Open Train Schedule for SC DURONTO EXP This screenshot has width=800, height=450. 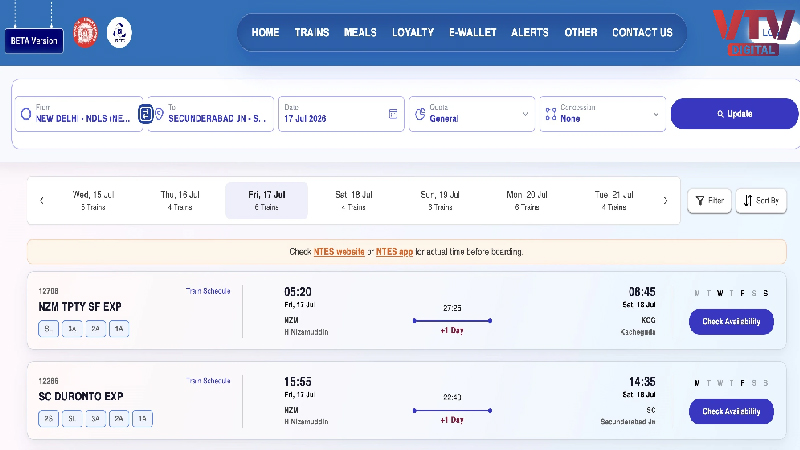point(208,381)
